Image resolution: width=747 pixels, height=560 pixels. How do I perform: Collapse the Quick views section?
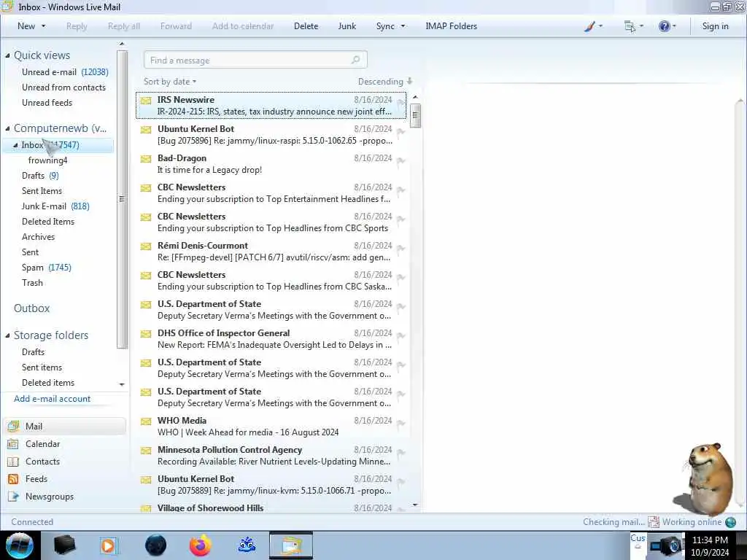[7, 55]
